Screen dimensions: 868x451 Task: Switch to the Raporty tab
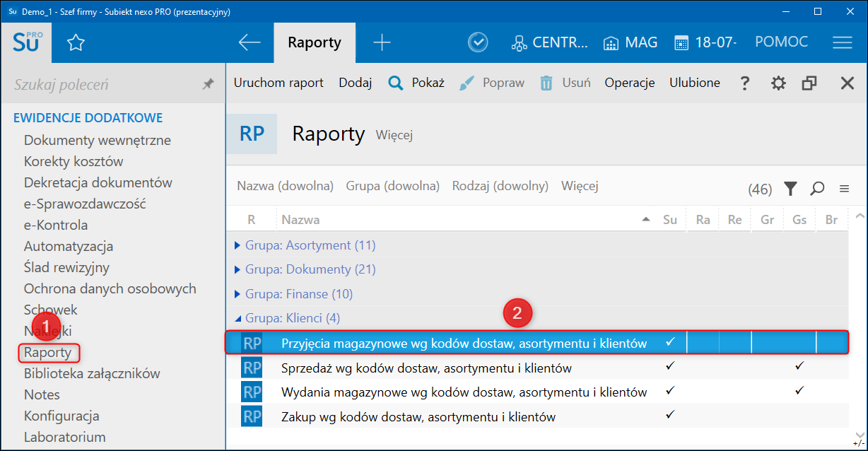click(315, 42)
